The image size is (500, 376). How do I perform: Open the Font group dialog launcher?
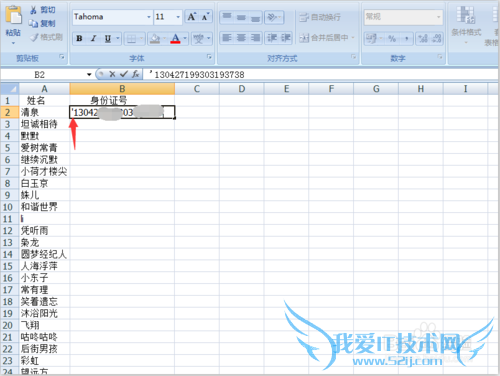209,57
